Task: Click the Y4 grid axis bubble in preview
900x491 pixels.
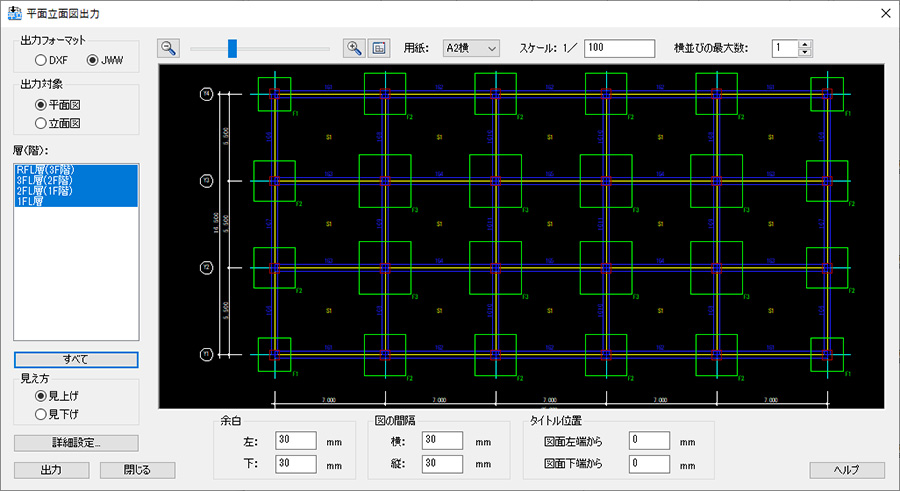Action: coord(207,94)
